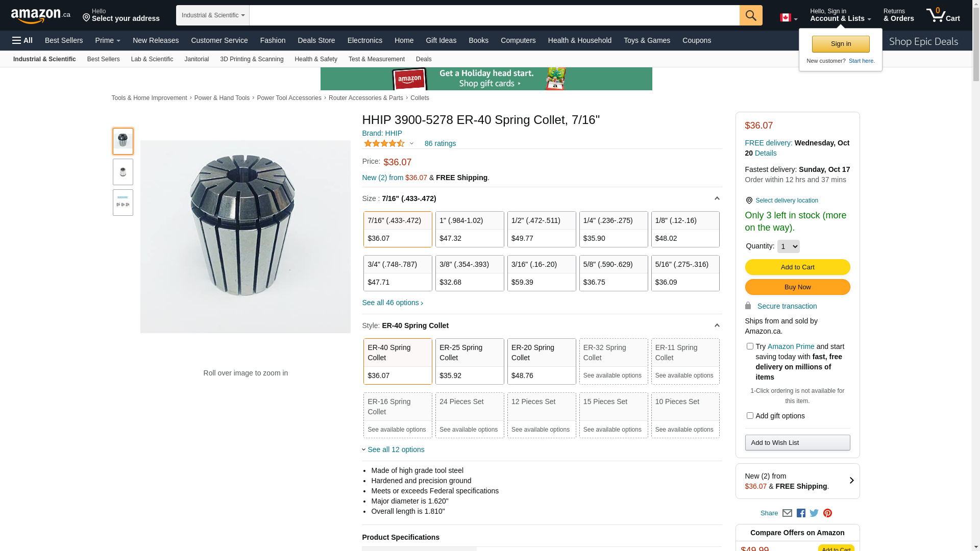Image resolution: width=980 pixels, height=551 pixels.
Task: Check the Add gift options box
Action: 750,416
